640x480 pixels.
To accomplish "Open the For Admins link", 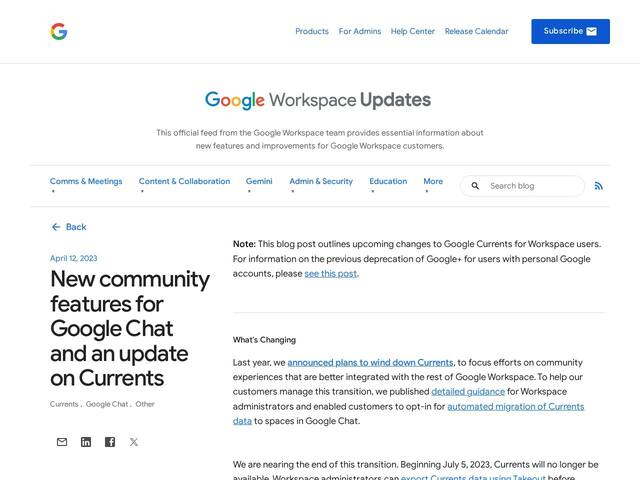I will pos(360,31).
